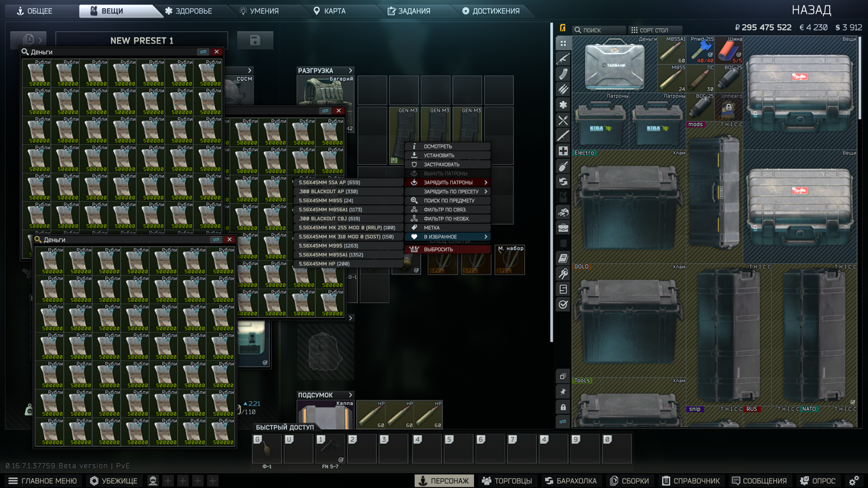Expand the РАЗГРУЗКА slot chevron
The width and height of the screenshot is (868, 488).
click(x=351, y=70)
